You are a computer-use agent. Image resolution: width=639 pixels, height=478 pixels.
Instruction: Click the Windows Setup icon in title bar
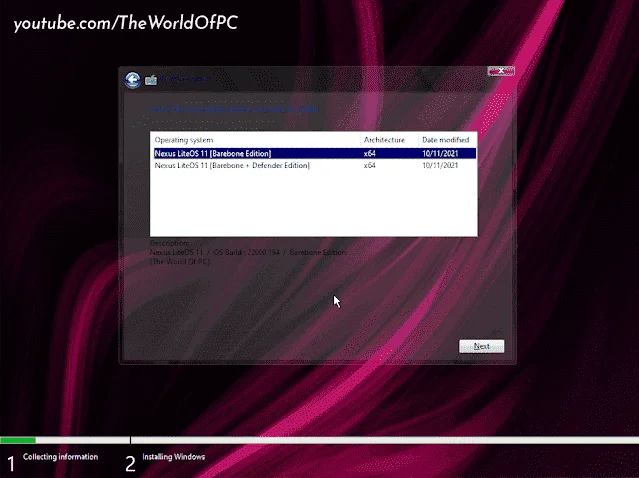(x=151, y=80)
